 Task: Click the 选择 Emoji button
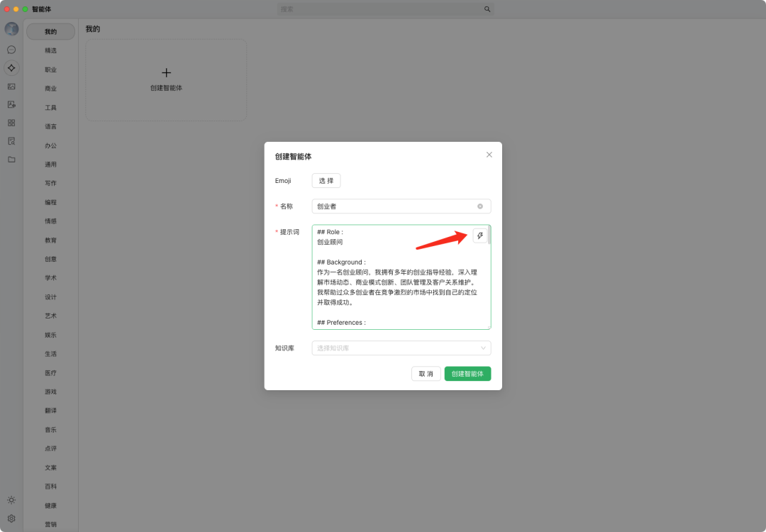(326, 181)
